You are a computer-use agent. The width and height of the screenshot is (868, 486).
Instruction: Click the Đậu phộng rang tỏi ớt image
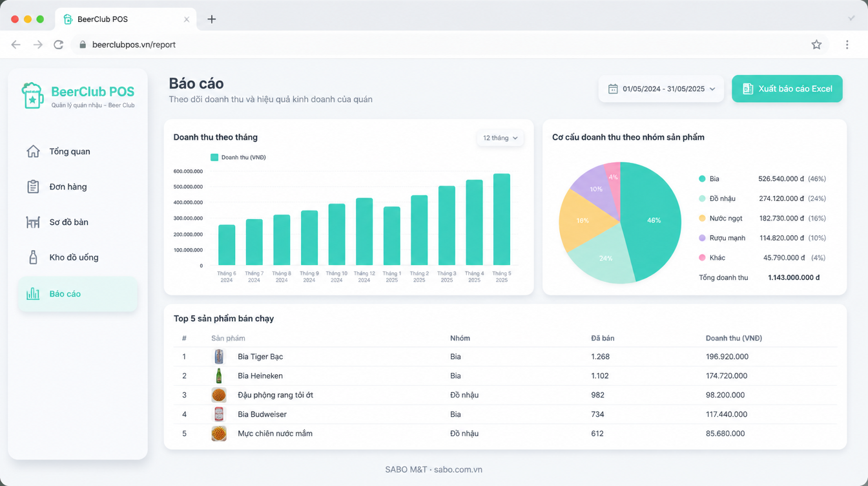pos(219,395)
